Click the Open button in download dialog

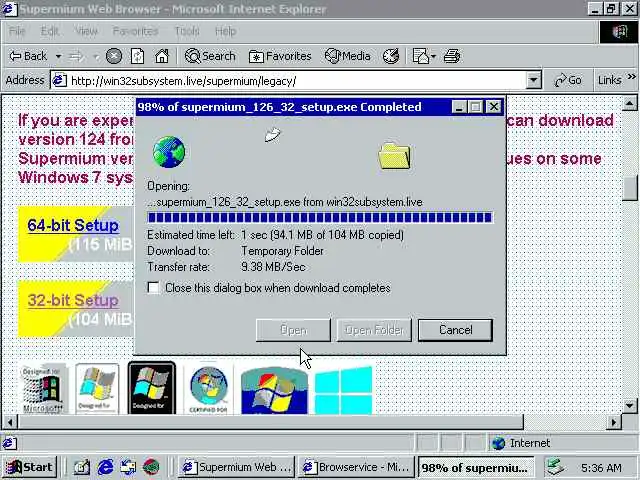(x=293, y=330)
